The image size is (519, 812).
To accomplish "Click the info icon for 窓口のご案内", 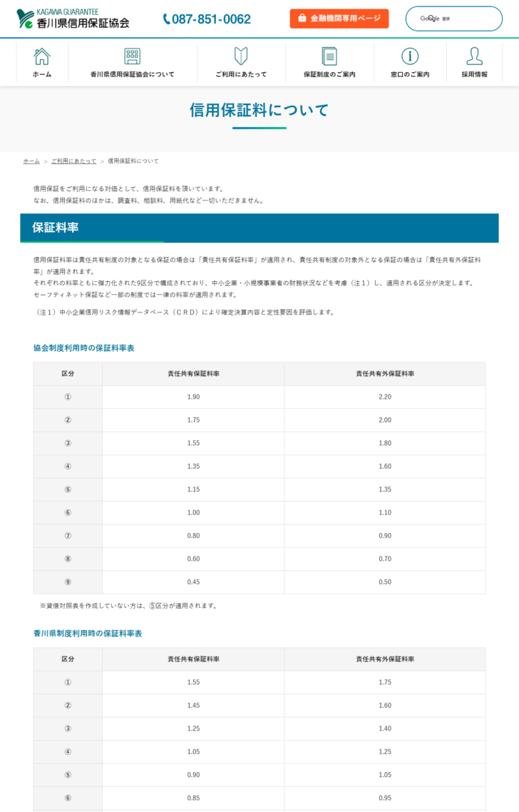I will [410, 56].
